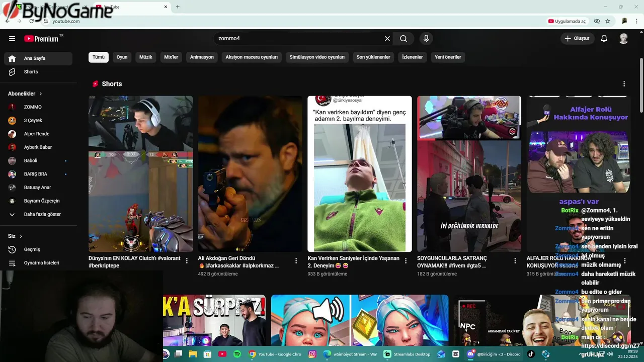
Task: Open the speaker and blue-haired characters video thumbnail
Action: pos(360,320)
